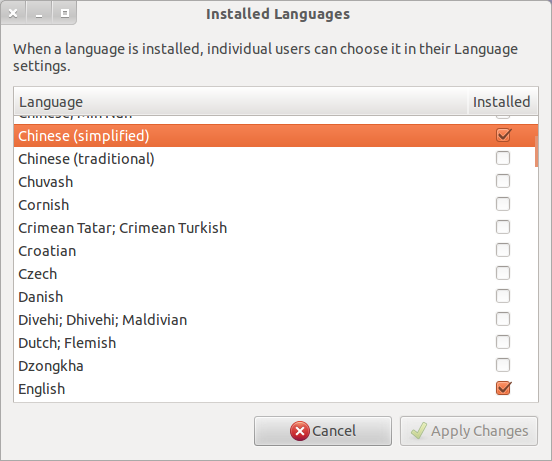This screenshot has width=552, height=461.
Task: Click the orange vertical scrollbar thumb
Action: pyautogui.click(x=536, y=151)
